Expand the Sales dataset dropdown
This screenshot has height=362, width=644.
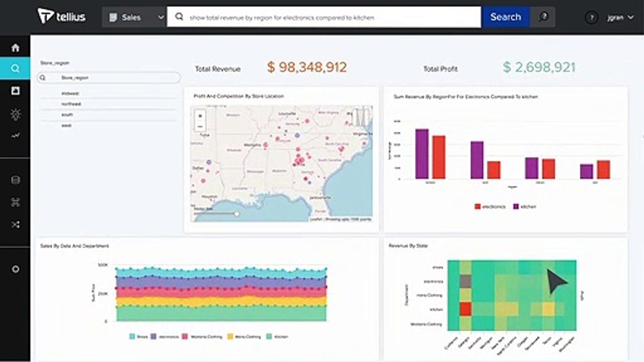[161, 17]
